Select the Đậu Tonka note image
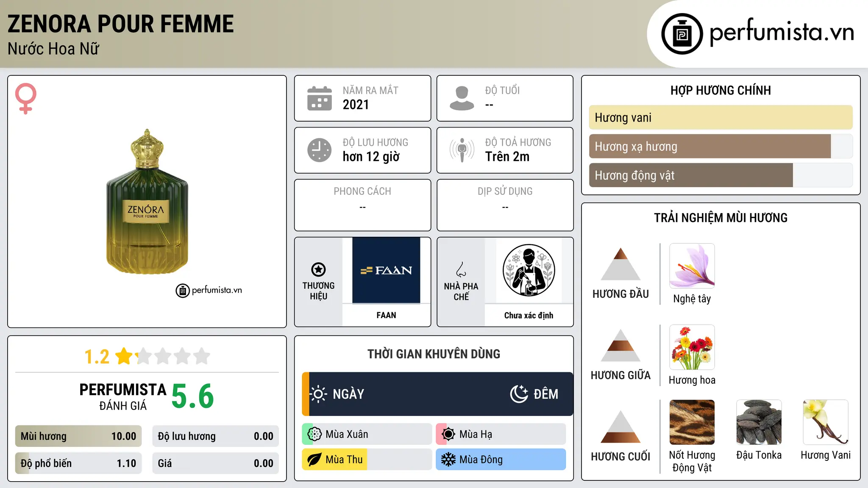Viewport: 868px width, 488px height. (759, 422)
